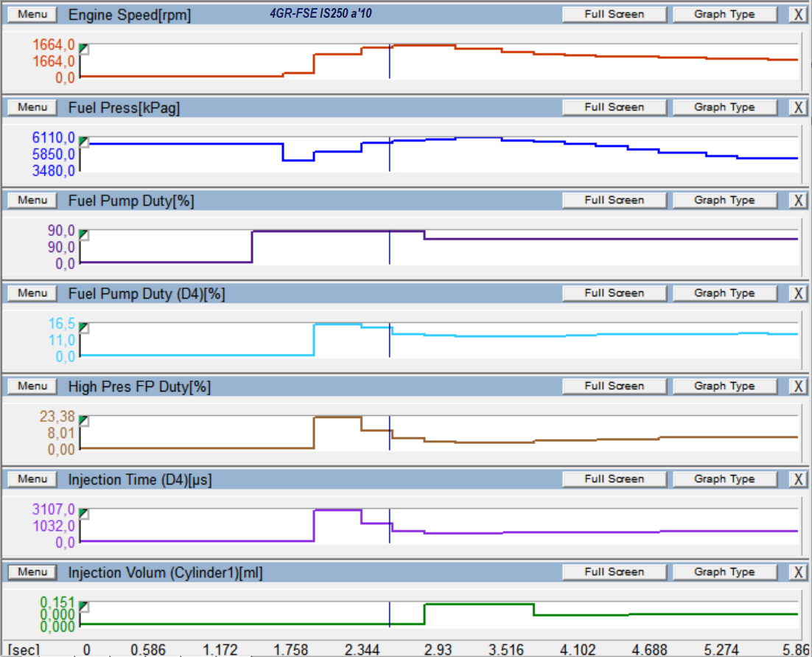Open Graph Type for Fuel Press
Image resolution: width=812 pixels, height=657 pixels.
click(724, 107)
